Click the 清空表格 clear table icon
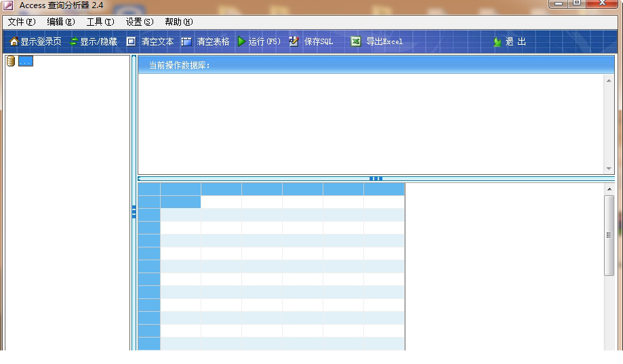Screen dimensions: 623x364 click(186, 41)
